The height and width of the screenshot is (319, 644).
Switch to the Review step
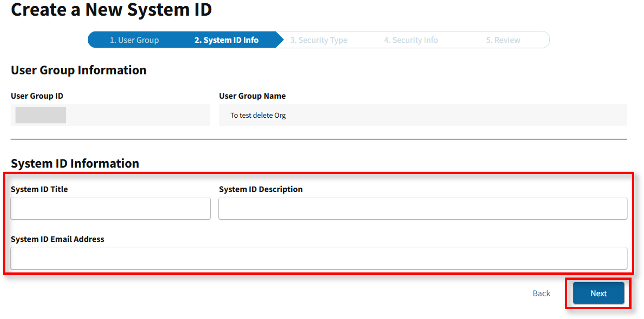[x=503, y=40]
